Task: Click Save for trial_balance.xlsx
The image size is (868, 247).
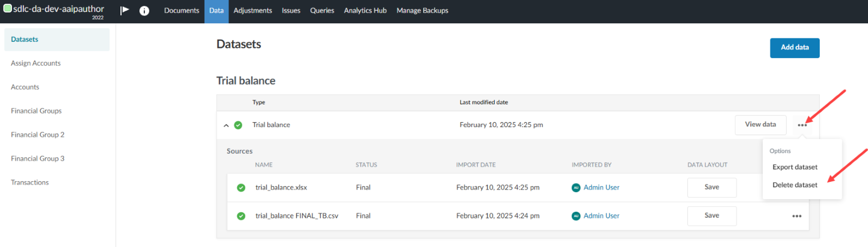Action: tap(712, 187)
